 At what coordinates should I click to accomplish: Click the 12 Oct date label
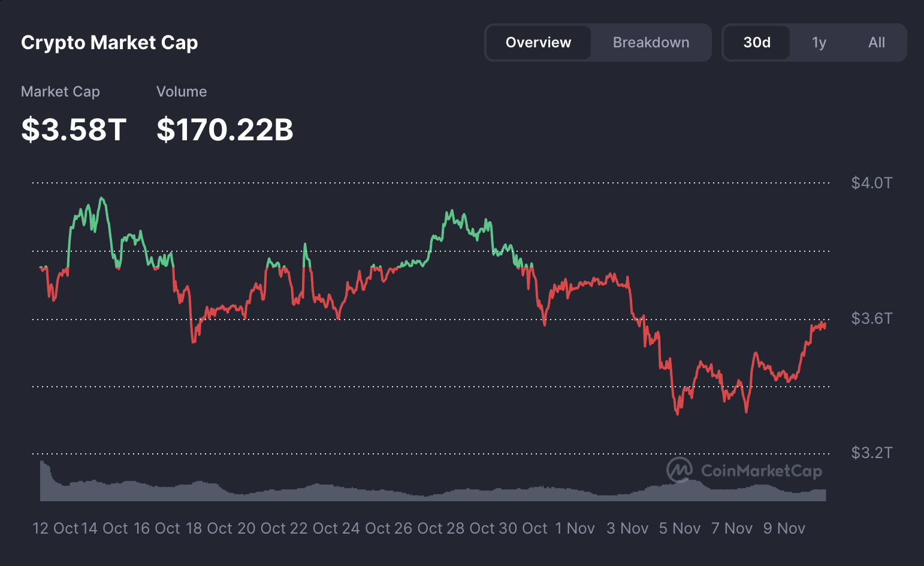pyautogui.click(x=58, y=528)
